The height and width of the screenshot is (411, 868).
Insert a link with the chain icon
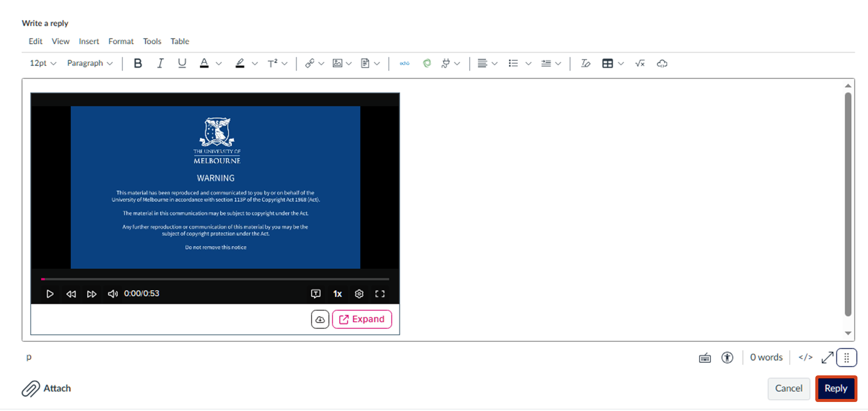[x=310, y=63]
